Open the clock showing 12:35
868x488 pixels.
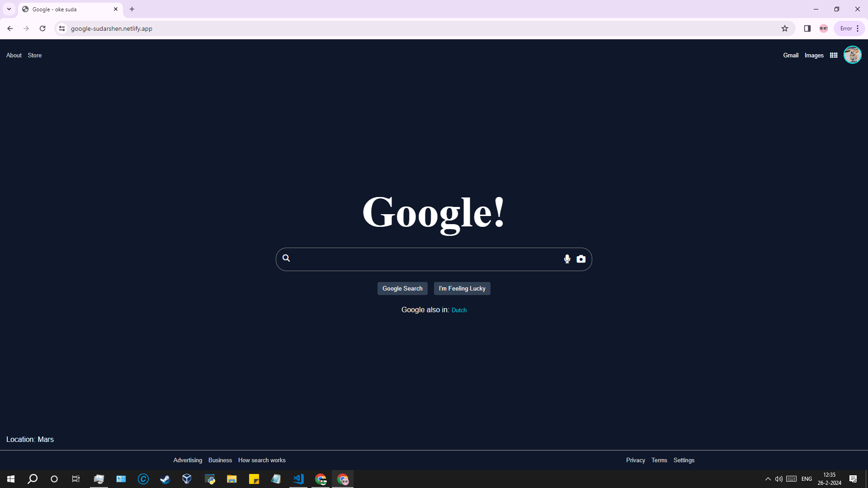tap(829, 479)
